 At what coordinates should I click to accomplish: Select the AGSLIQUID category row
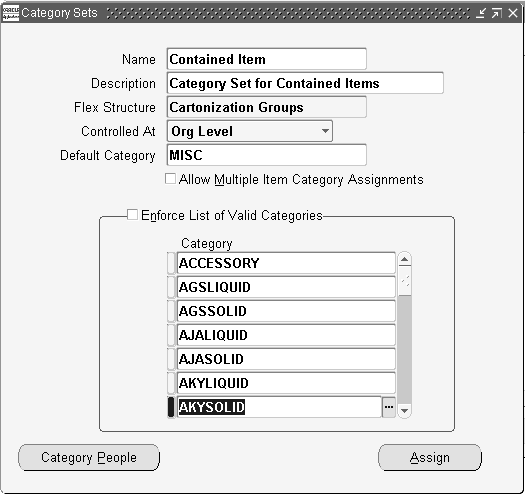(286, 287)
